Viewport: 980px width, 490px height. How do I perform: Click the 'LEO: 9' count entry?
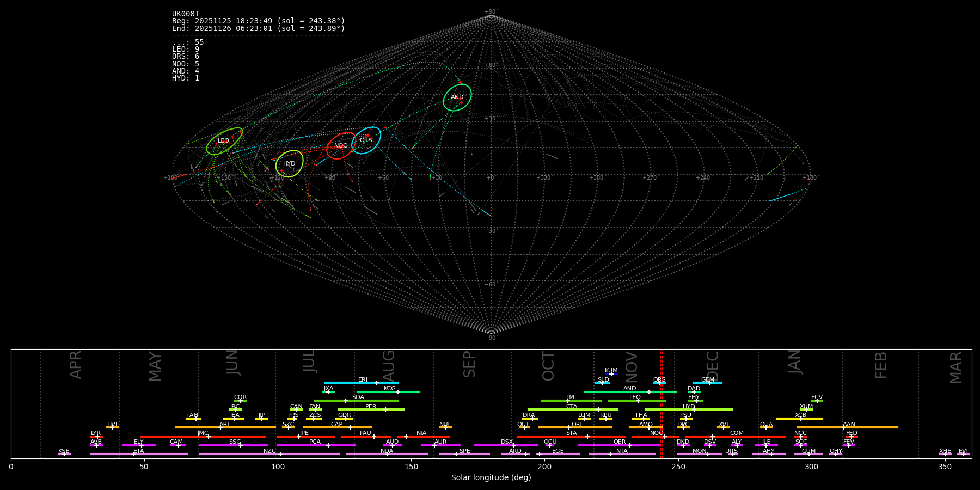click(186, 50)
